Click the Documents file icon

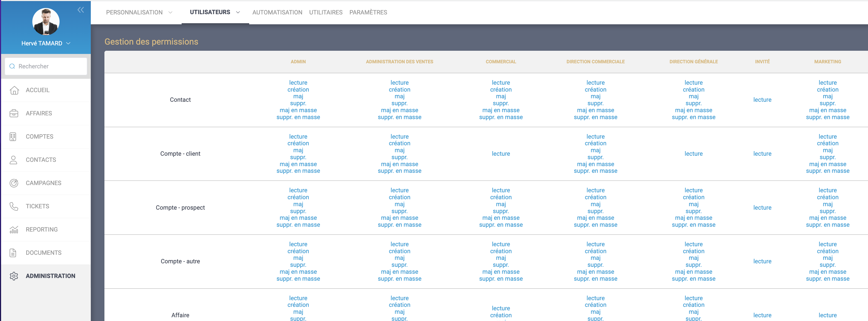pyautogui.click(x=13, y=253)
